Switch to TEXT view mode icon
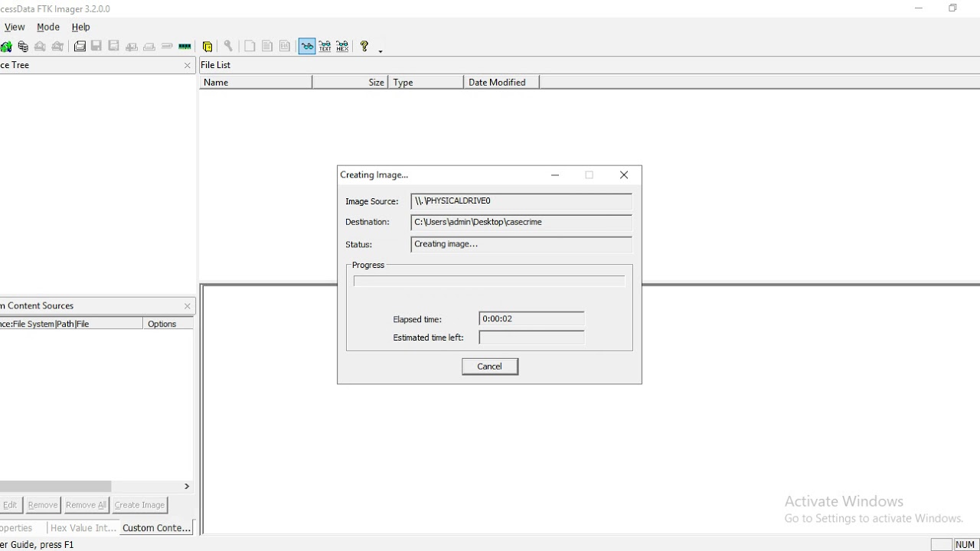This screenshot has height=551, width=980. (x=325, y=47)
